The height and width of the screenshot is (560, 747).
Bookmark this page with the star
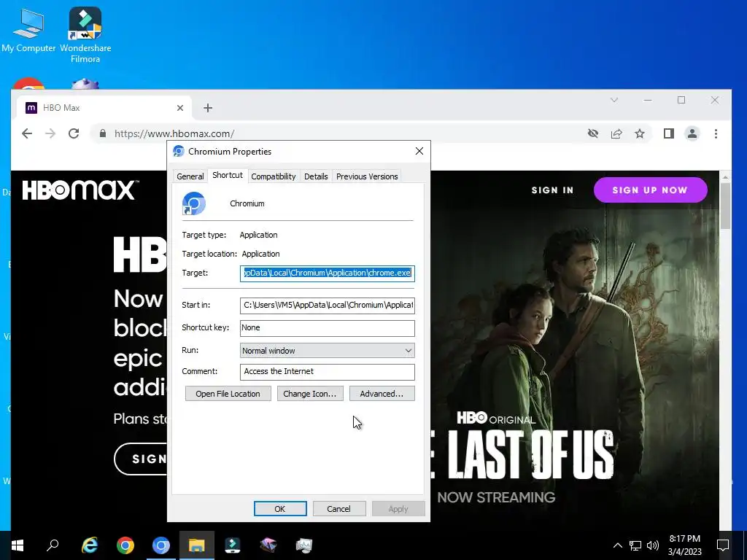[640, 134]
